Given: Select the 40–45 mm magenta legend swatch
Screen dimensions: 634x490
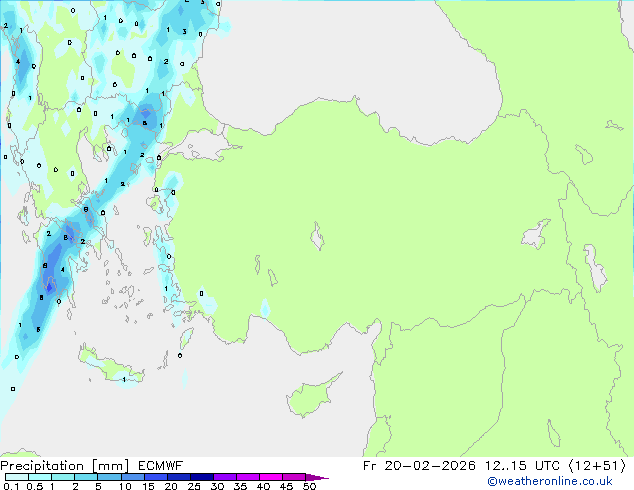Looking at the screenshot, I should [271, 477].
